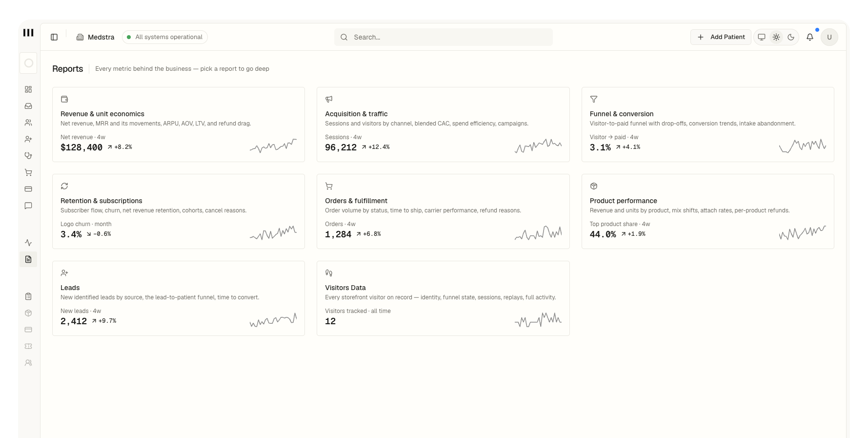Click the +12.4% sessions change indicator

(376, 147)
